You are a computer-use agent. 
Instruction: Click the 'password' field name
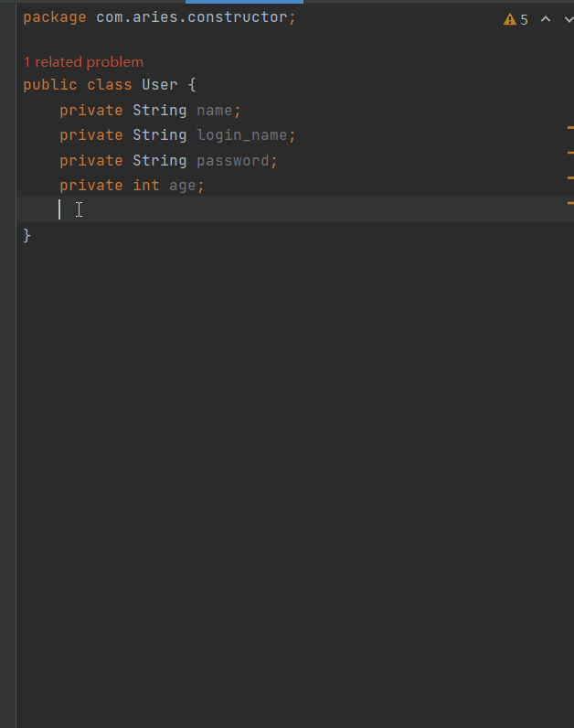tap(232, 161)
